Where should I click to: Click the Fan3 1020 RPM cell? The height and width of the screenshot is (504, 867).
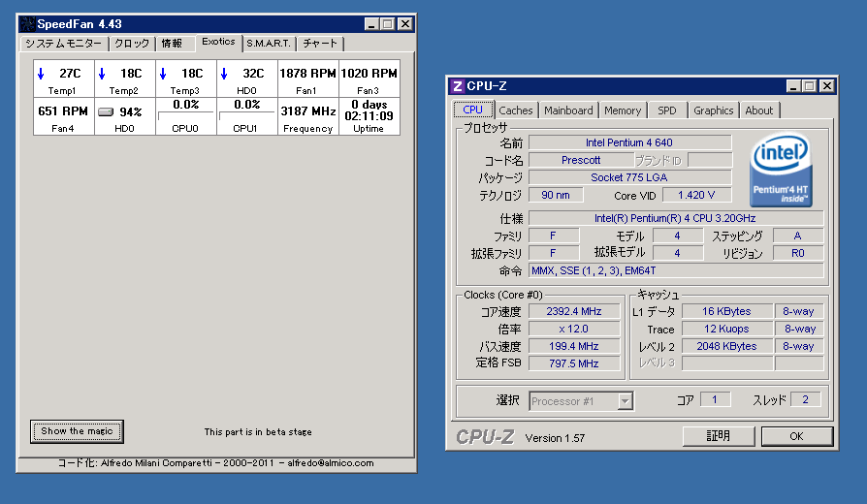click(369, 79)
